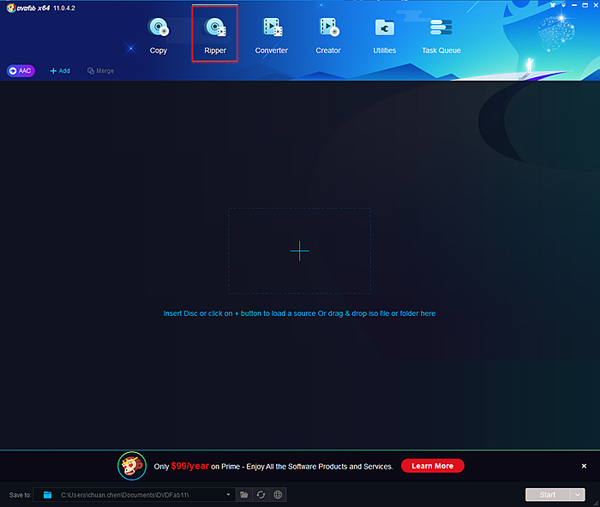This screenshot has height=507, width=600.
Task: Click the $99/year price text
Action: point(190,466)
